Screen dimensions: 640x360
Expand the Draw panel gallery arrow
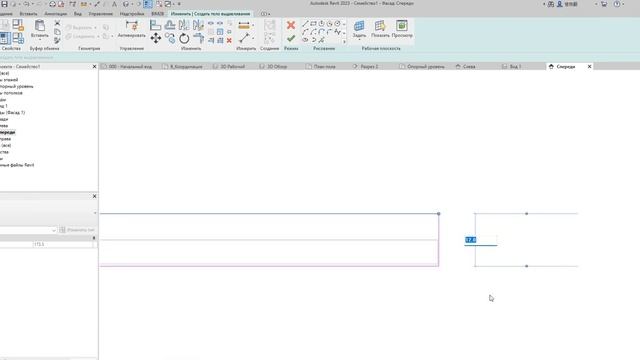pyautogui.click(x=344, y=41)
